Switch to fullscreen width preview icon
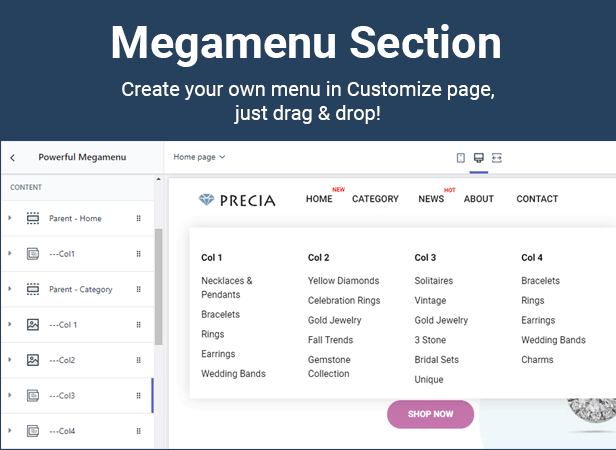Viewport: 616px width, 450px height. click(497, 158)
